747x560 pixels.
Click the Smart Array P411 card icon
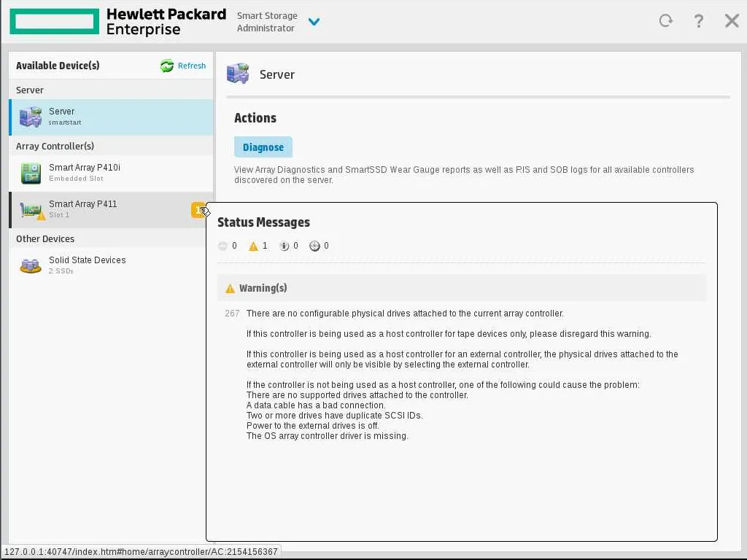(x=32, y=210)
